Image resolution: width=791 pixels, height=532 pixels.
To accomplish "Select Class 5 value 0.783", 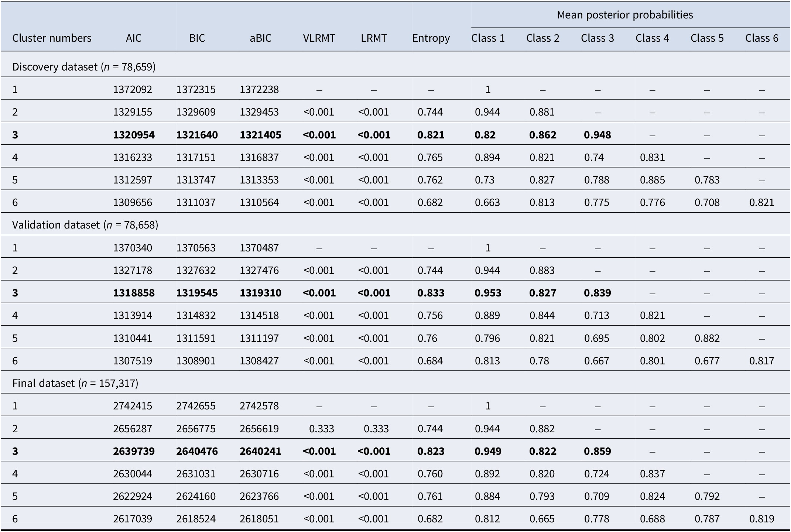I will click(707, 180).
